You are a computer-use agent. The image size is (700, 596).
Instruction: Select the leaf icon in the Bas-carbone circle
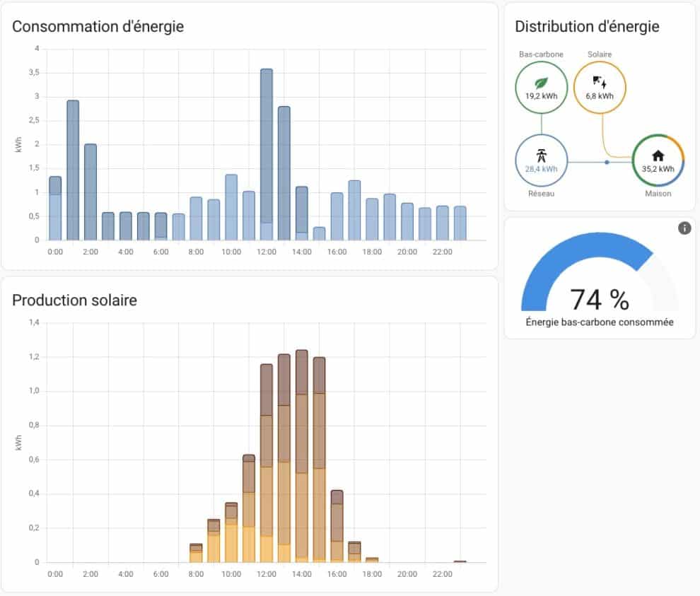(541, 83)
